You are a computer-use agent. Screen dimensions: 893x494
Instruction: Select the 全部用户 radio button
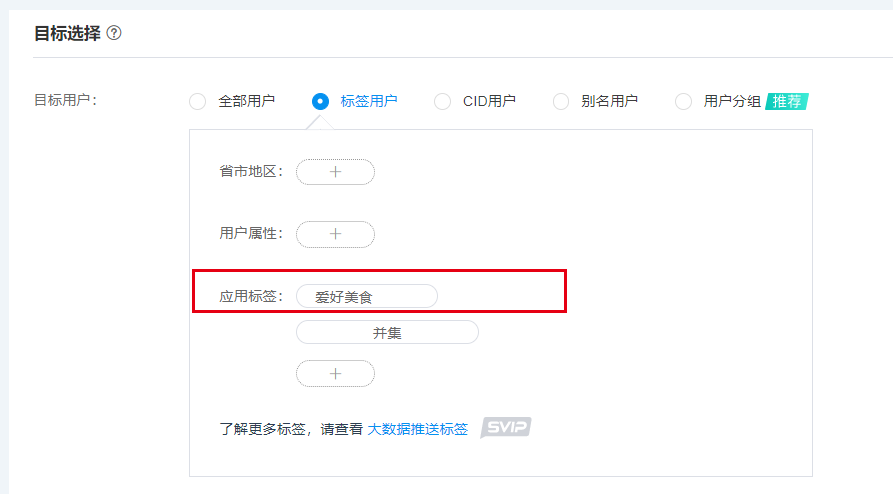198,101
